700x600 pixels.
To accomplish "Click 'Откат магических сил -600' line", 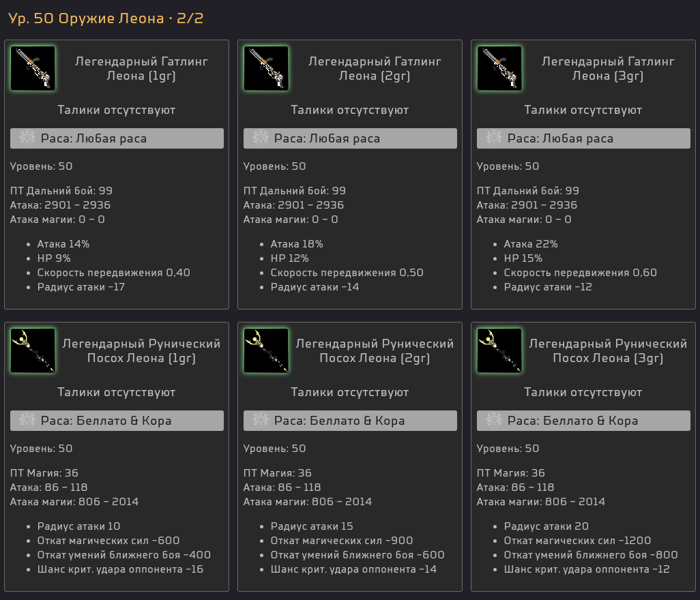I will (108, 541).
